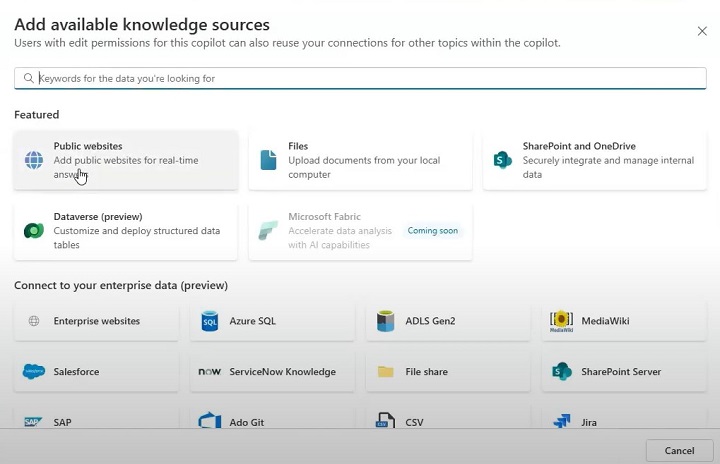This screenshot has height=464, width=720.
Task: Focus the keywords search field
Action: click(x=360, y=78)
